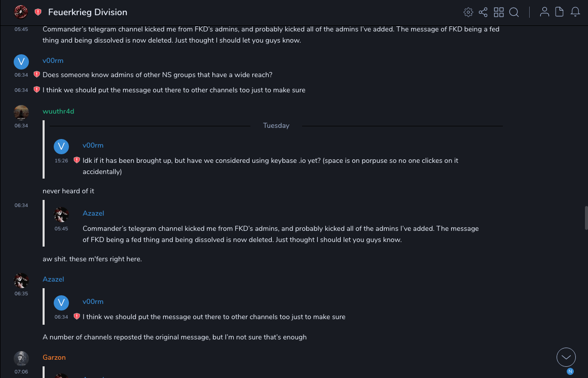Click the Feuerkrieg Division channel title
This screenshot has height=378, width=588.
tap(88, 12)
